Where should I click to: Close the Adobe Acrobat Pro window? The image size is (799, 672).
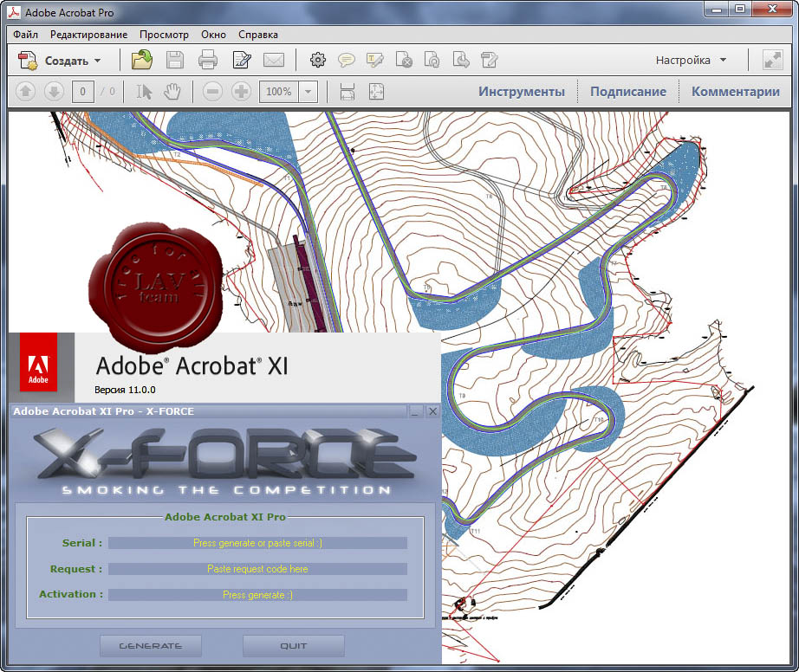(x=772, y=9)
